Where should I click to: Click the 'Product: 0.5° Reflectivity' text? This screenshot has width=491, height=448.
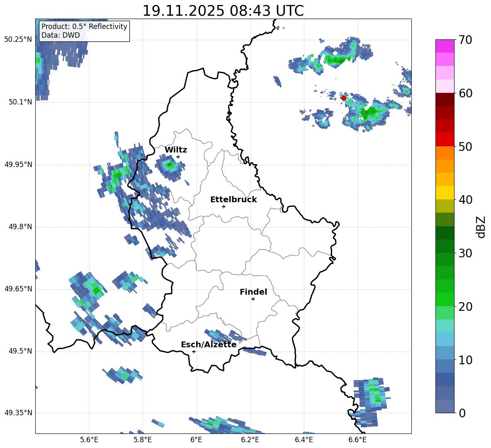84,27
